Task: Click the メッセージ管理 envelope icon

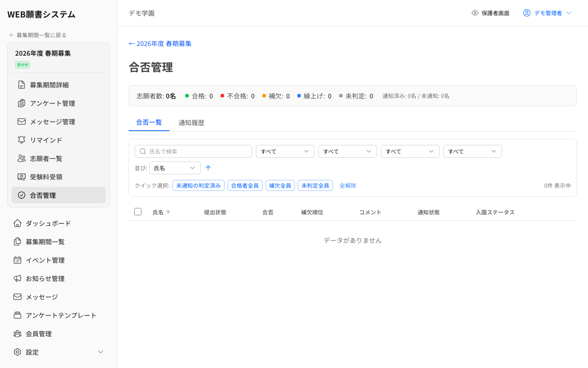Action: tap(22, 121)
